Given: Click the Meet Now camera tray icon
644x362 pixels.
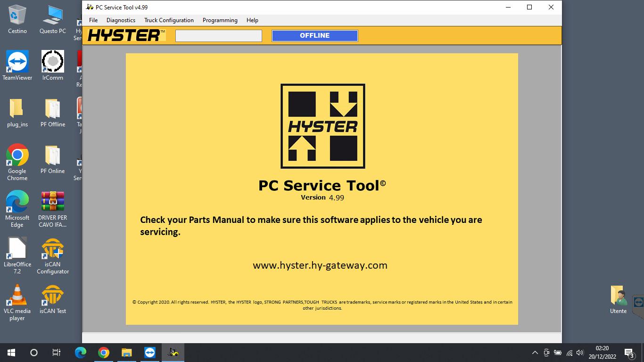Looking at the screenshot, I should [x=546, y=353].
